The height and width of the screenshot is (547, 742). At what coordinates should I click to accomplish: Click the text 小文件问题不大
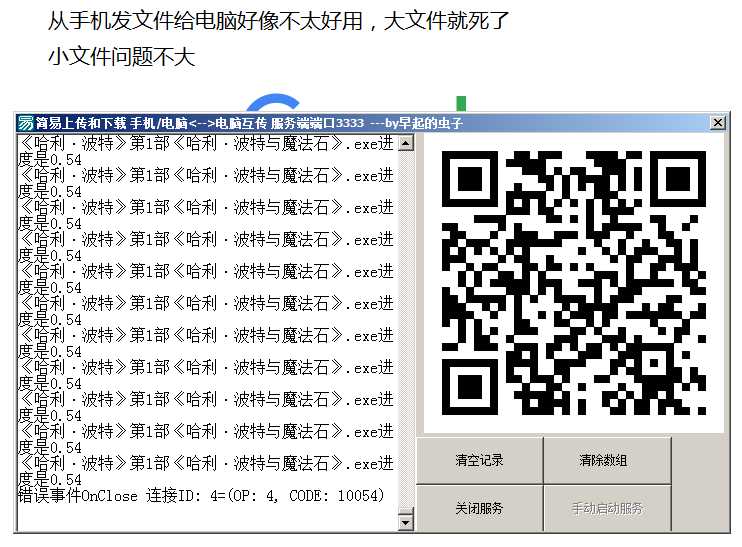[122, 57]
